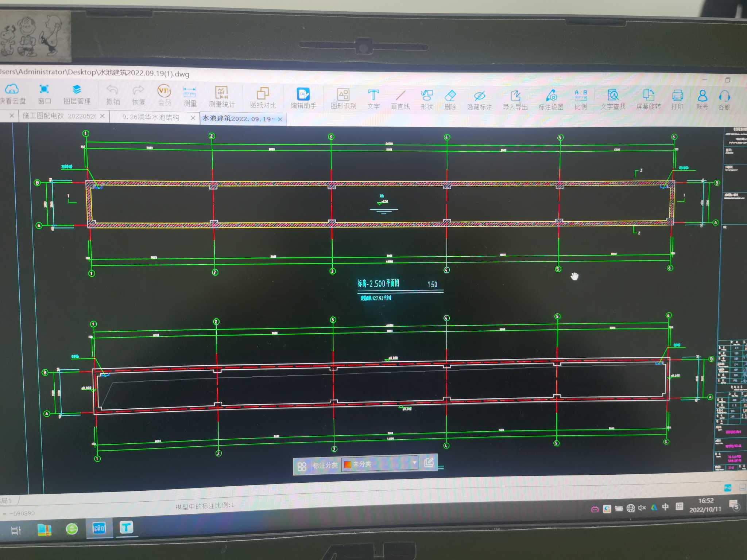Click the 标注分类 grid icon
This screenshot has width=747, height=560.
tap(302, 466)
